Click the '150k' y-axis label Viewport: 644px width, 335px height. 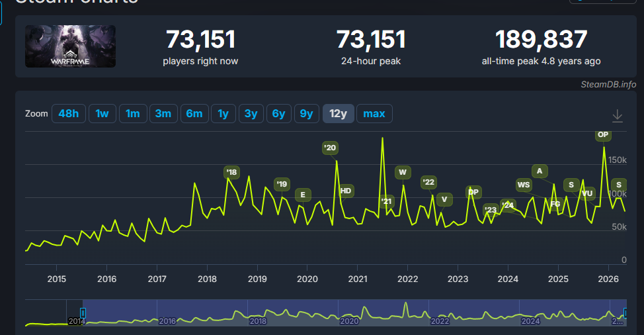click(618, 160)
